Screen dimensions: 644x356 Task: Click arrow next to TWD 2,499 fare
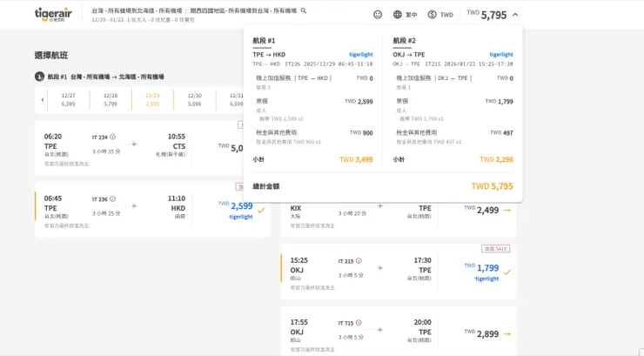(x=507, y=211)
